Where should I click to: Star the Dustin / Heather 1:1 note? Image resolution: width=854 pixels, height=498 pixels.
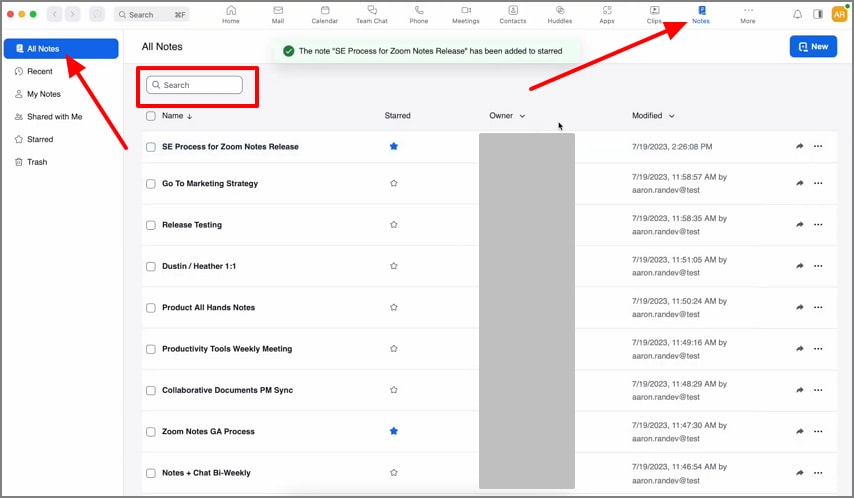coord(394,266)
